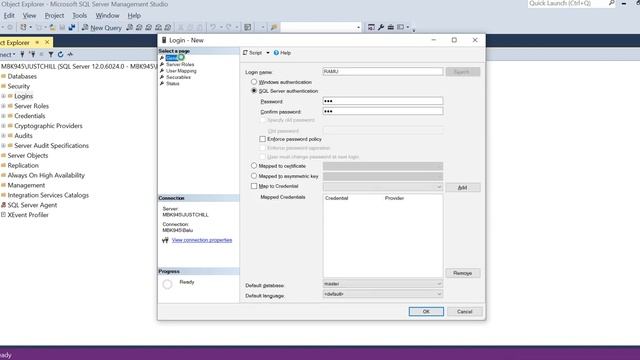This screenshot has height=360, width=640.
Task: Click the Object Explorer tab pin icon
Action: coord(37,42)
